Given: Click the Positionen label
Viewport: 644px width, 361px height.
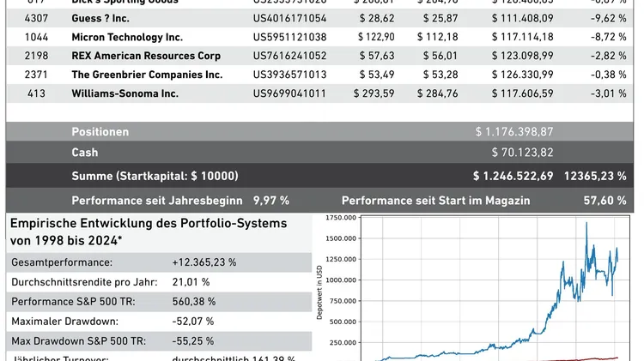Looking at the screenshot, I should 100,132.
